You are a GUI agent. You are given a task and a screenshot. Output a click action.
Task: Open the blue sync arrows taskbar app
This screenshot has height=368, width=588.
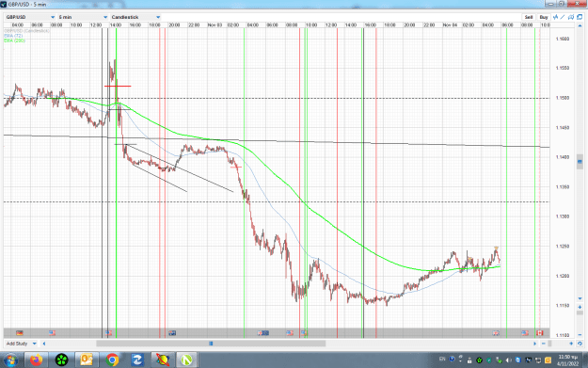[137, 360]
